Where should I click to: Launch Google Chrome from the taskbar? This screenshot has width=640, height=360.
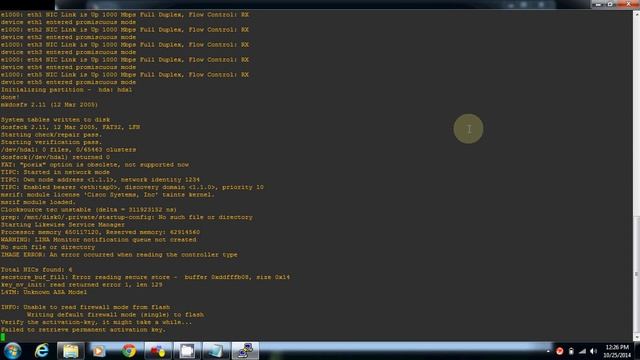click(129, 351)
